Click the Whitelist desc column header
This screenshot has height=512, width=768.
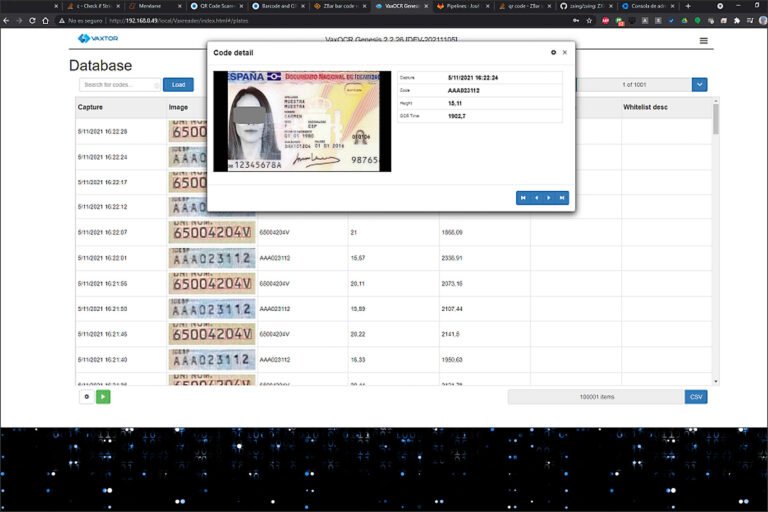click(645, 107)
